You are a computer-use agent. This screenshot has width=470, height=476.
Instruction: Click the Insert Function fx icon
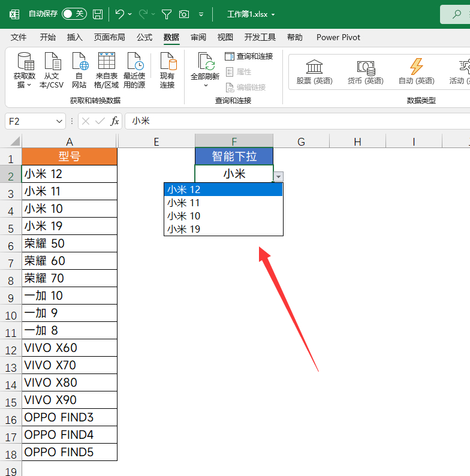115,122
